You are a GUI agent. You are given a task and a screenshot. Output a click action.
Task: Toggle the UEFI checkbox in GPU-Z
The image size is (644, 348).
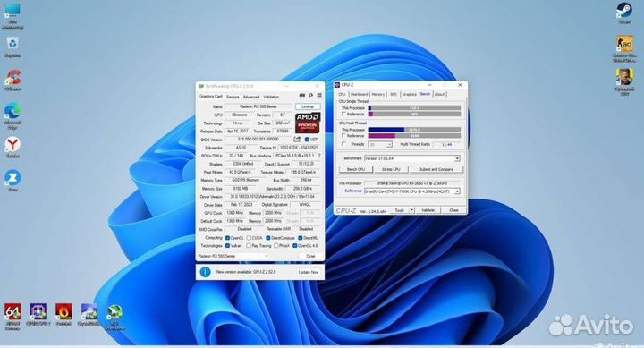click(x=307, y=140)
